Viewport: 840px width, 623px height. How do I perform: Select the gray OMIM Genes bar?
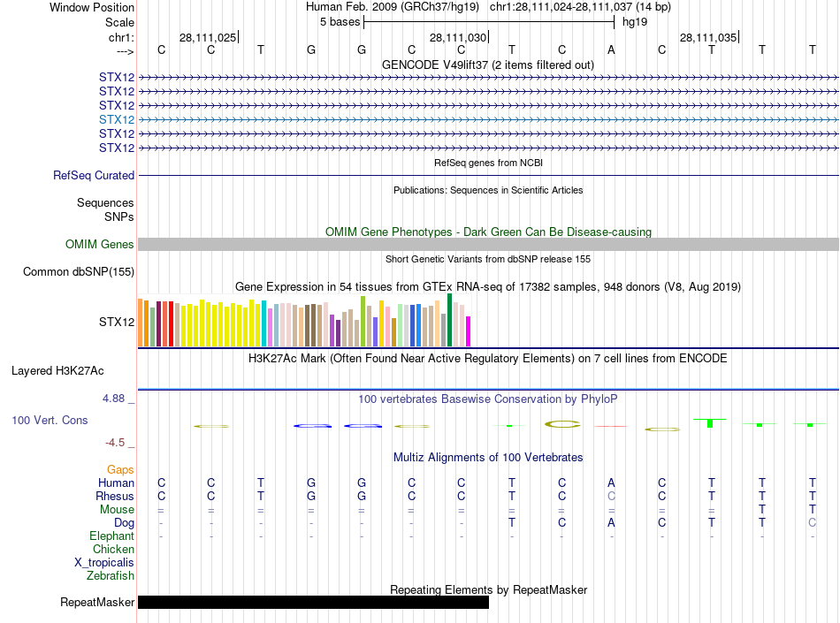tap(488, 245)
